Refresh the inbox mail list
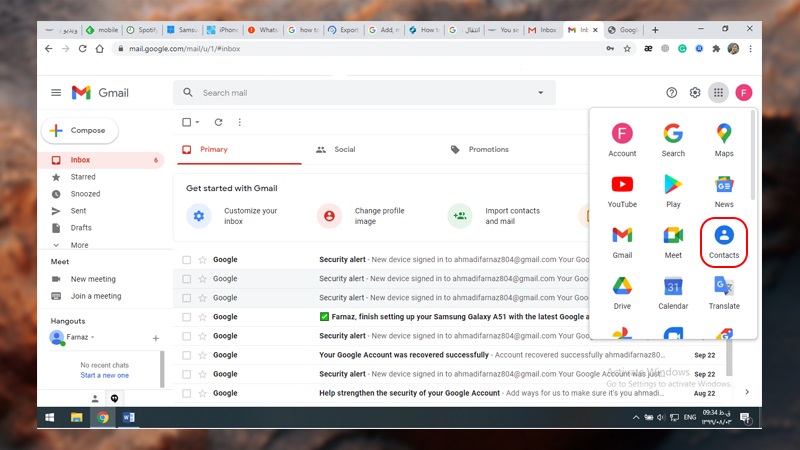The image size is (800, 450). point(219,122)
